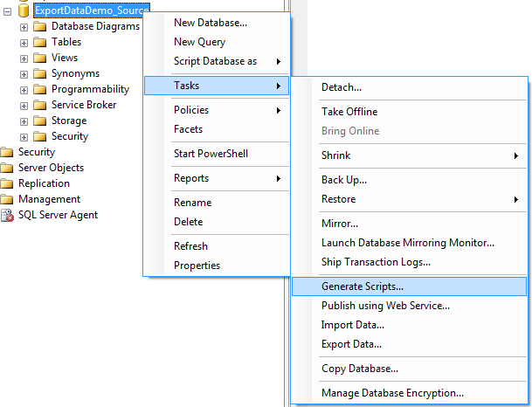Click the Service Broker folder icon
Image resolution: width=532 pixels, height=407 pixels.
[40, 105]
